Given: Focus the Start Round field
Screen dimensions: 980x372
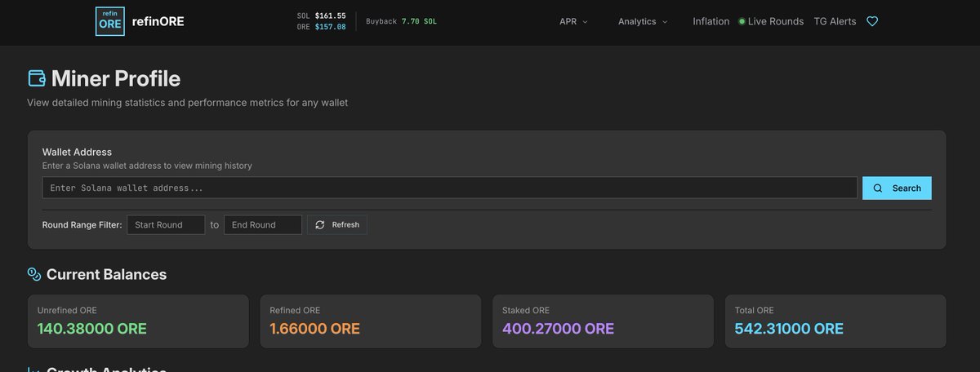Looking at the screenshot, I should 166,224.
